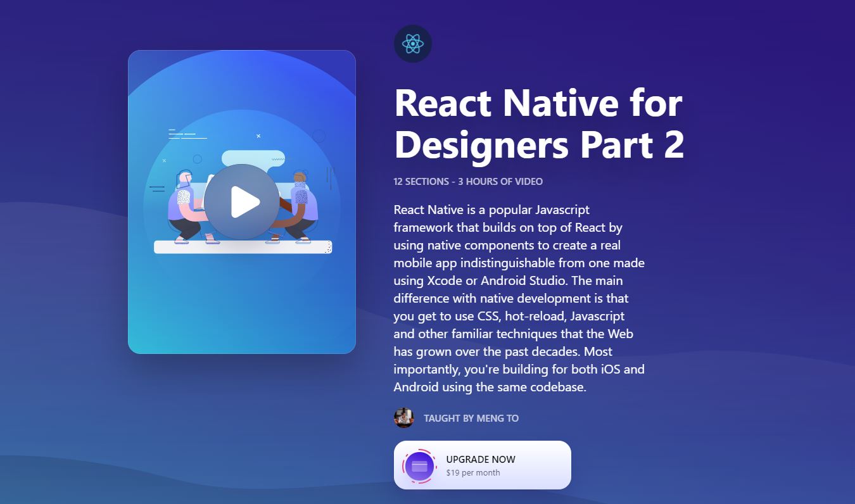The image size is (855, 504).
Task: Open the course illustration video card
Action: [242, 202]
